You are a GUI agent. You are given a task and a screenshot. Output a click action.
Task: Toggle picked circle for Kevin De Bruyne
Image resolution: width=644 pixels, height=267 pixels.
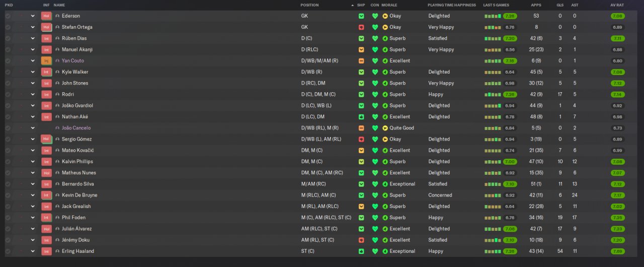(8, 195)
